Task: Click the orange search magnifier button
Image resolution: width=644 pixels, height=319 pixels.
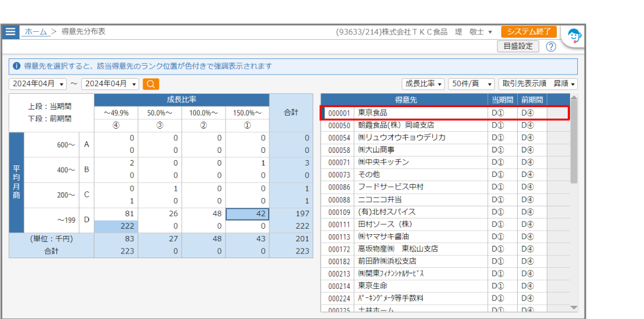Action: pos(151,84)
